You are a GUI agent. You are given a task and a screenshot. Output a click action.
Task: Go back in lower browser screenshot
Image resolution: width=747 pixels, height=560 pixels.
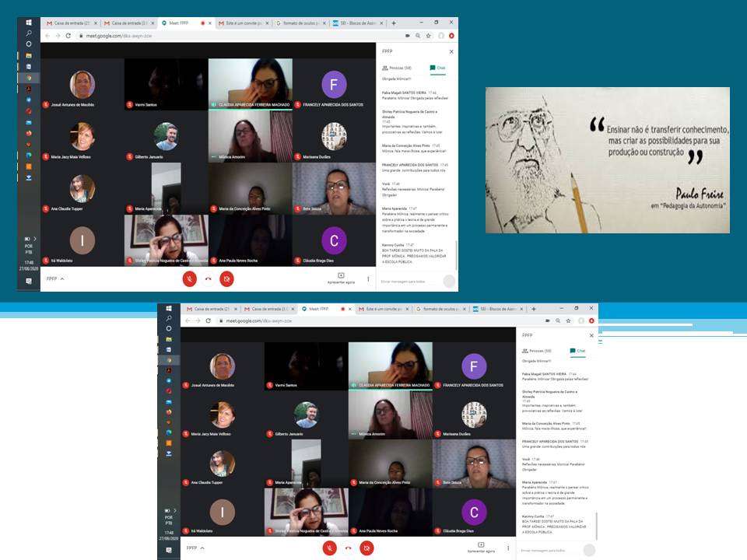(188, 321)
